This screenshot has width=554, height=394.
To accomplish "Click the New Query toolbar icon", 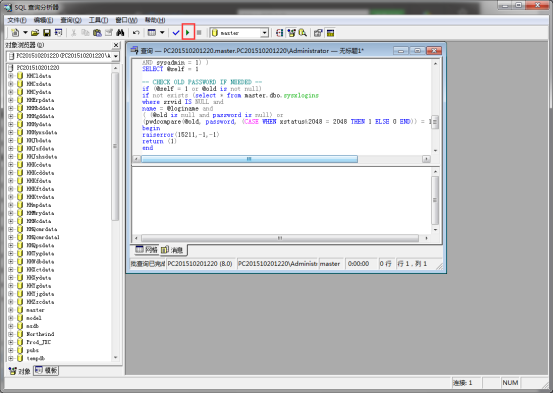I will [15, 33].
